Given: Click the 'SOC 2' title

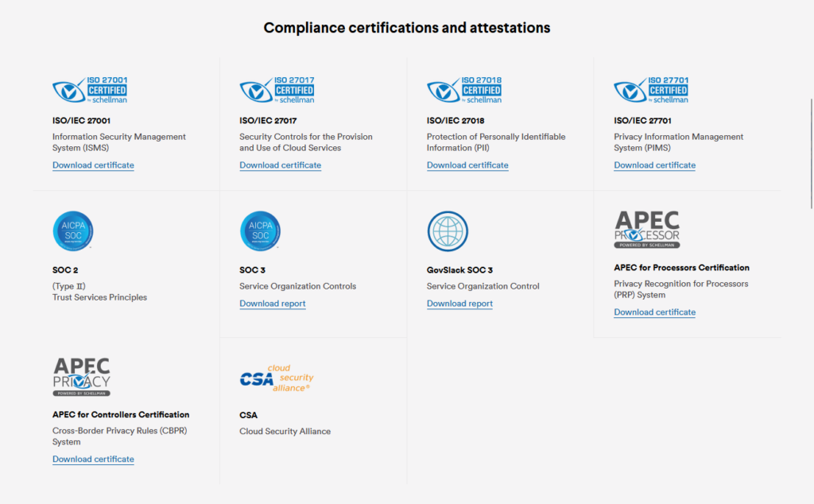Looking at the screenshot, I should click(x=65, y=270).
